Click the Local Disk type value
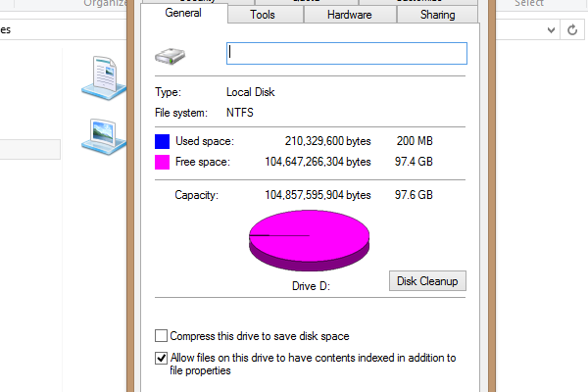Screen dimensions: 588x392 [x=251, y=92]
